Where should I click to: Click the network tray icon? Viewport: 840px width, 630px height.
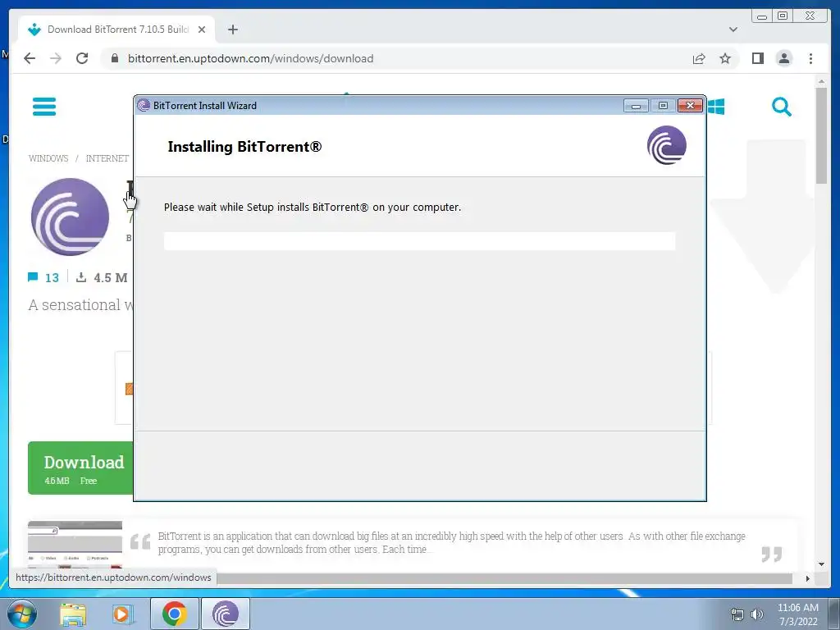pos(737,614)
